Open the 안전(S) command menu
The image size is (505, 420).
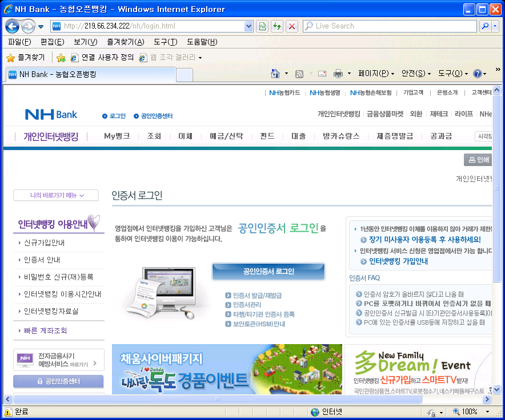(x=416, y=74)
